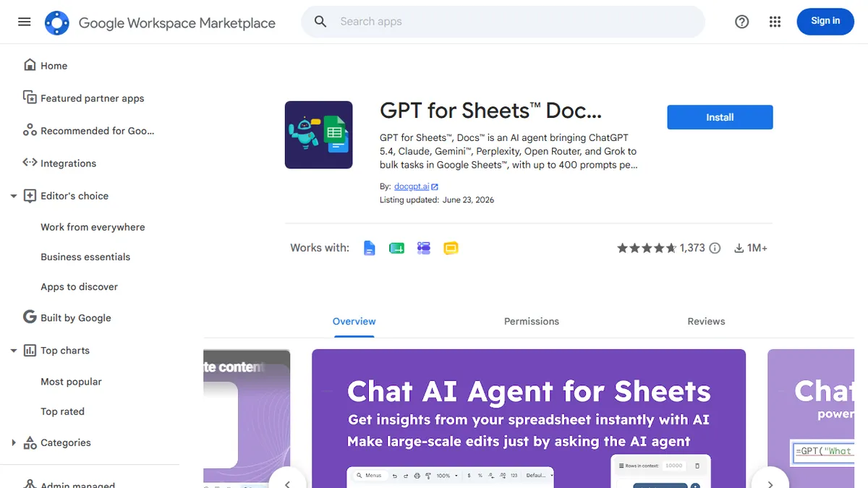Open Business essentials category
This screenshot has height=488, width=868.
(85, 257)
